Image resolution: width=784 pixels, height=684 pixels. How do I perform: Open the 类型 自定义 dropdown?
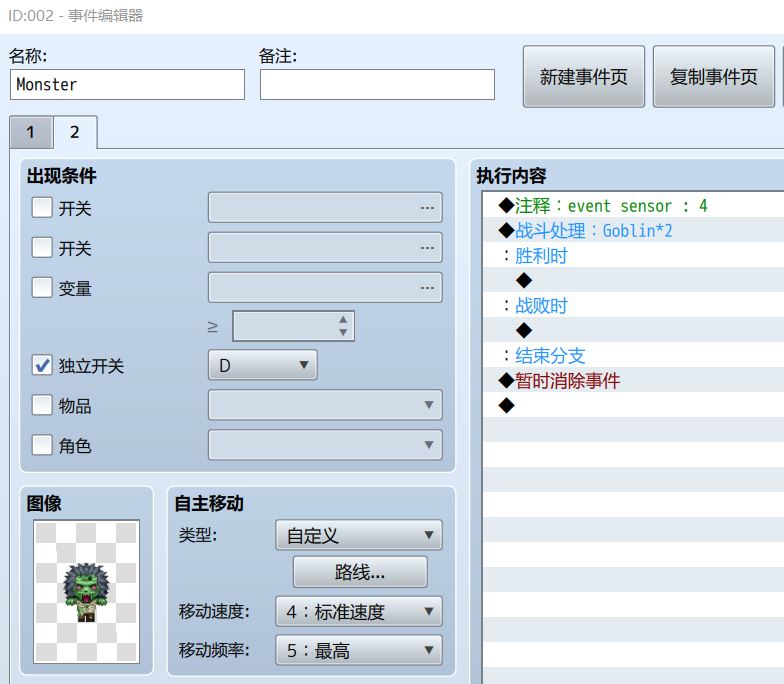point(358,535)
